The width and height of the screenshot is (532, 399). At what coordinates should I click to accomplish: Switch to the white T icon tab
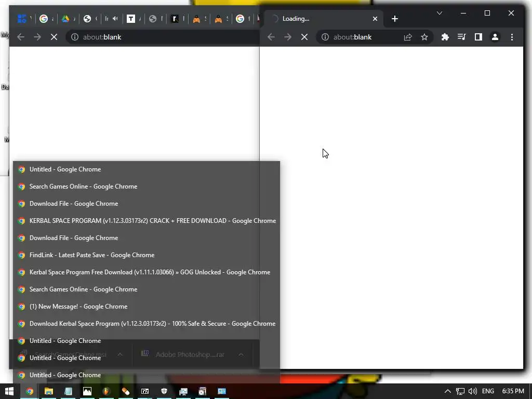[130, 19]
